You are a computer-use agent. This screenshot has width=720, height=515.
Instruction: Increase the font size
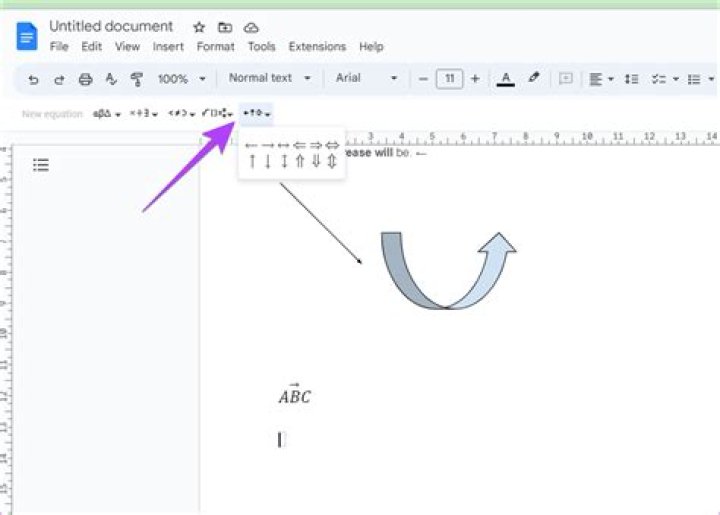click(x=475, y=79)
